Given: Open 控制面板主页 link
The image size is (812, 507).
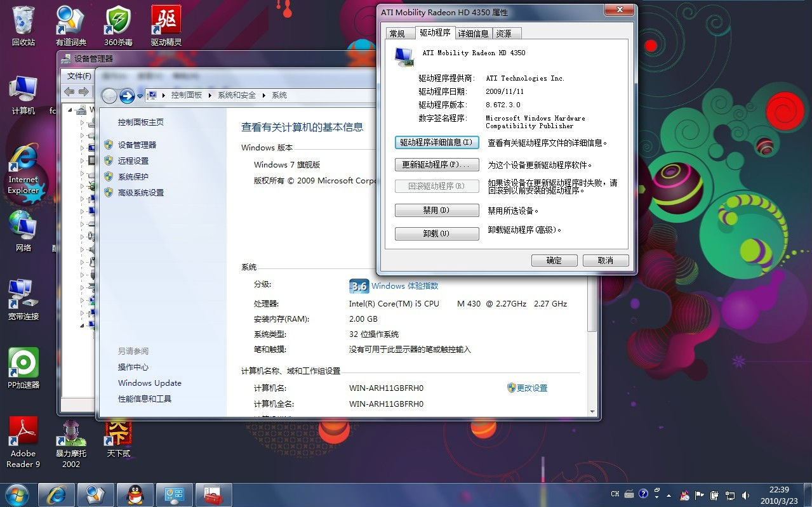Looking at the screenshot, I should (x=141, y=122).
